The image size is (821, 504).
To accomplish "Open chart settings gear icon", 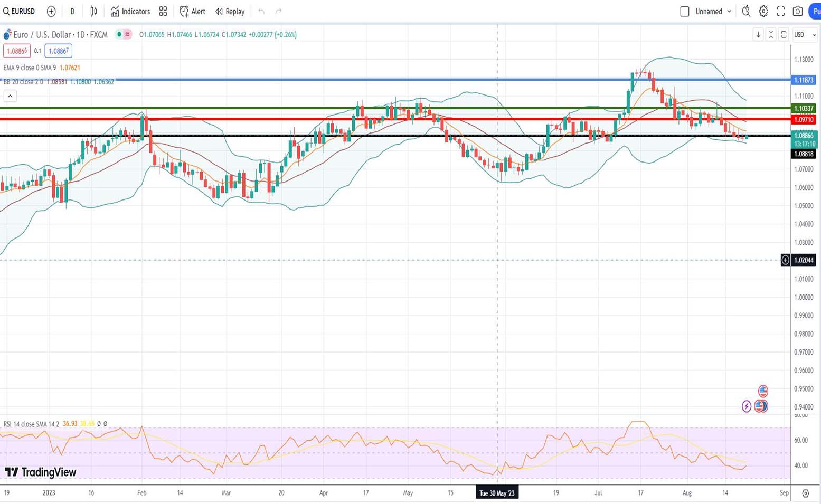I will point(763,12).
